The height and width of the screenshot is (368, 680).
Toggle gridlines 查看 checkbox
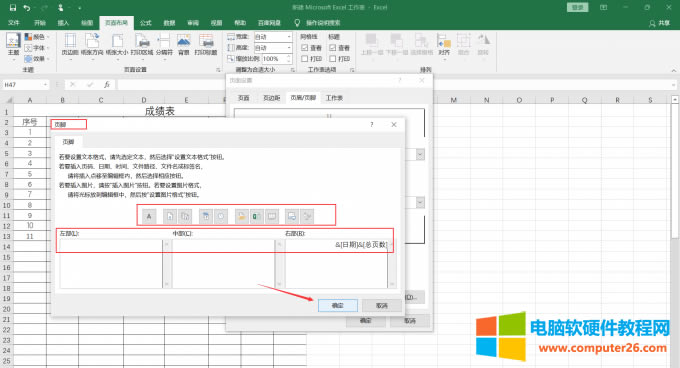click(x=304, y=48)
